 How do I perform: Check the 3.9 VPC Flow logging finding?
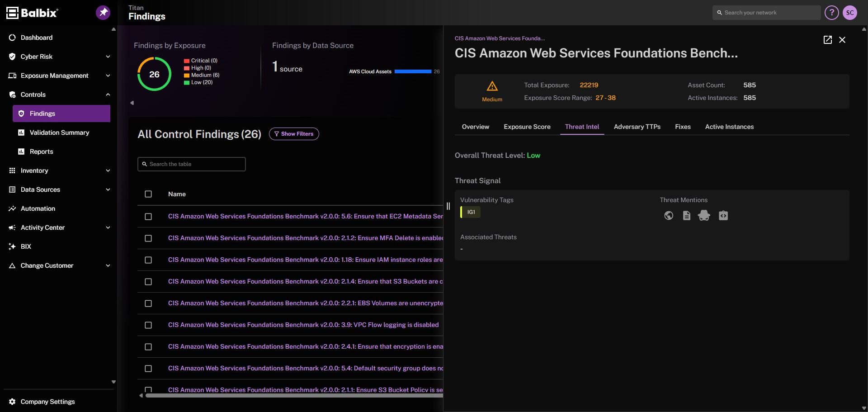148,325
